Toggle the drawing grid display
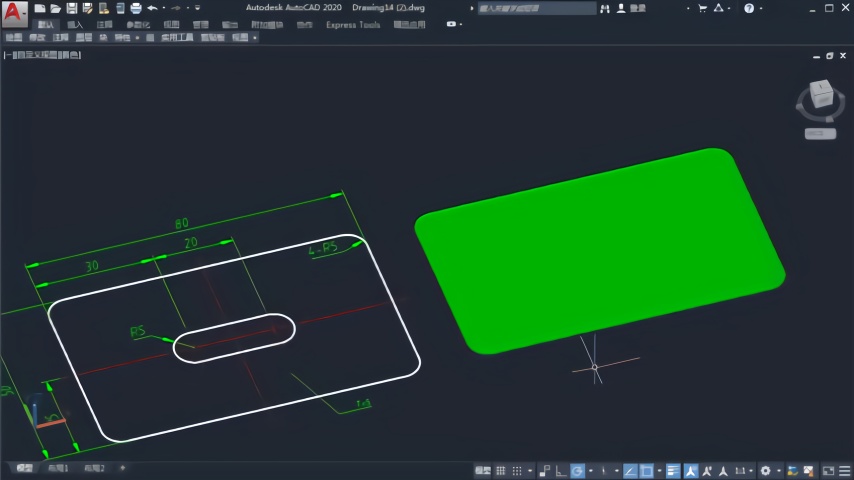 tap(501, 471)
